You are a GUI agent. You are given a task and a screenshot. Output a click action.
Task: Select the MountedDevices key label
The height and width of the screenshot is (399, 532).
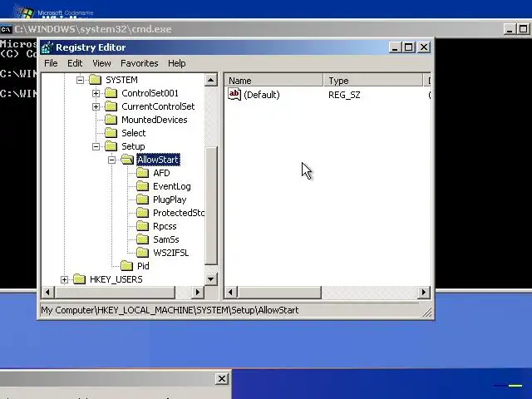pyautogui.click(x=155, y=120)
